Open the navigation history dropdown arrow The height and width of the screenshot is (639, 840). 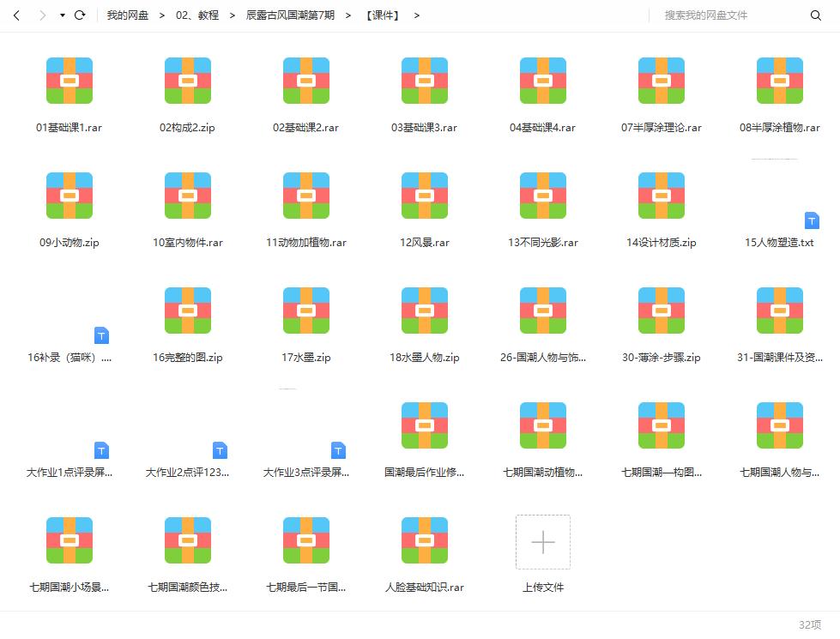[x=63, y=15]
